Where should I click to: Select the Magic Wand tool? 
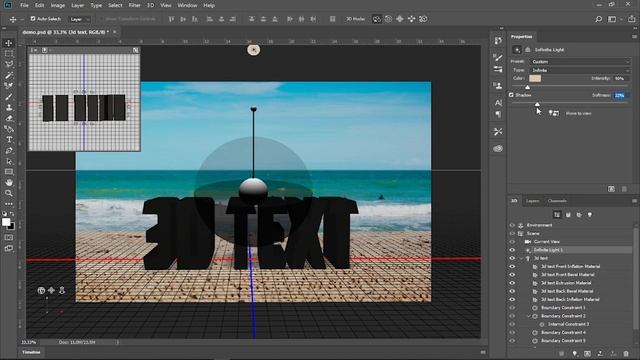9,75
